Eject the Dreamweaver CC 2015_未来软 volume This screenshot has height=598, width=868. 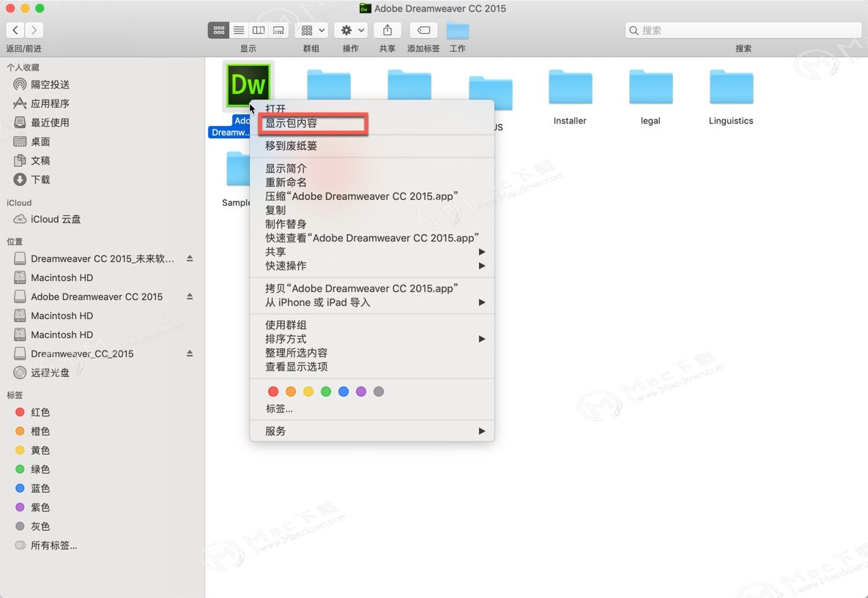click(x=190, y=258)
